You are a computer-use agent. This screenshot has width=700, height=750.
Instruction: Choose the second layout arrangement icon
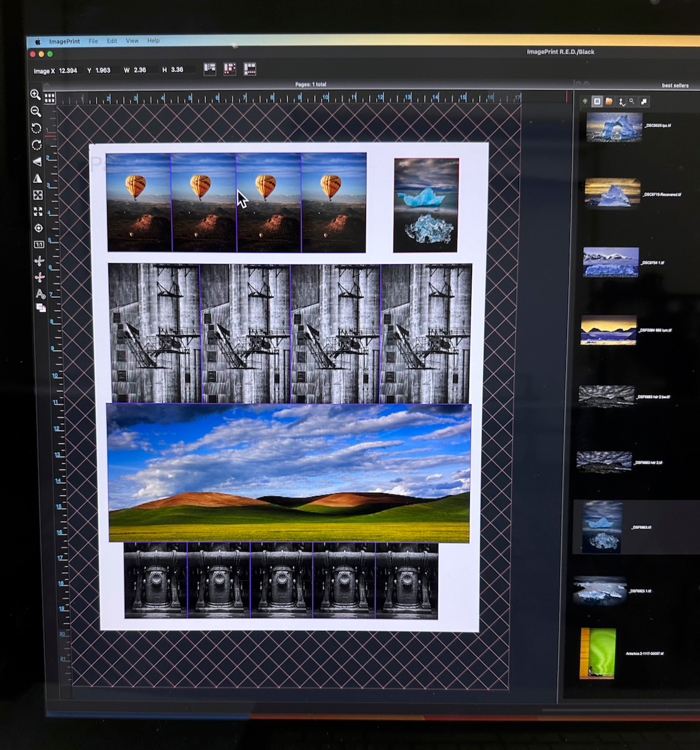pyautogui.click(x=230, y=69)
